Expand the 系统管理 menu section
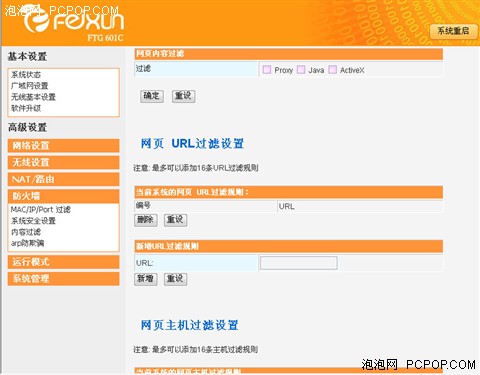480x375 pixels. click(63, 279)
